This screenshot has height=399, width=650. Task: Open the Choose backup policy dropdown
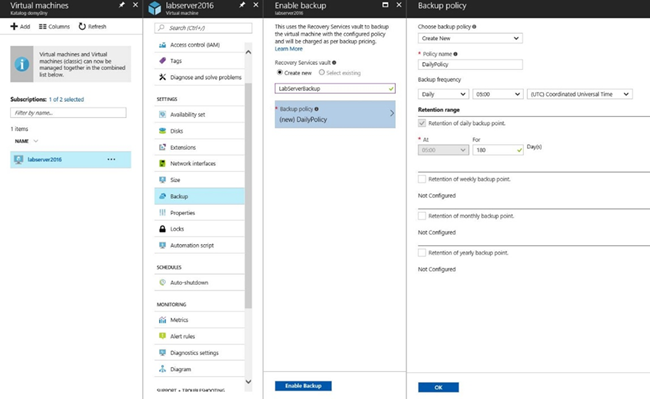click(470, 38)
